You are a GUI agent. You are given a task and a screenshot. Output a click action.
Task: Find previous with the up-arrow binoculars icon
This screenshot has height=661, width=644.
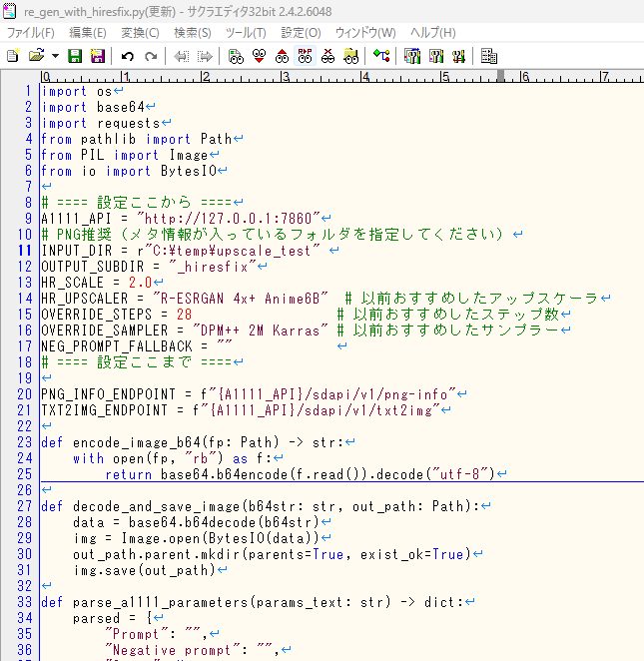[282, 56]
